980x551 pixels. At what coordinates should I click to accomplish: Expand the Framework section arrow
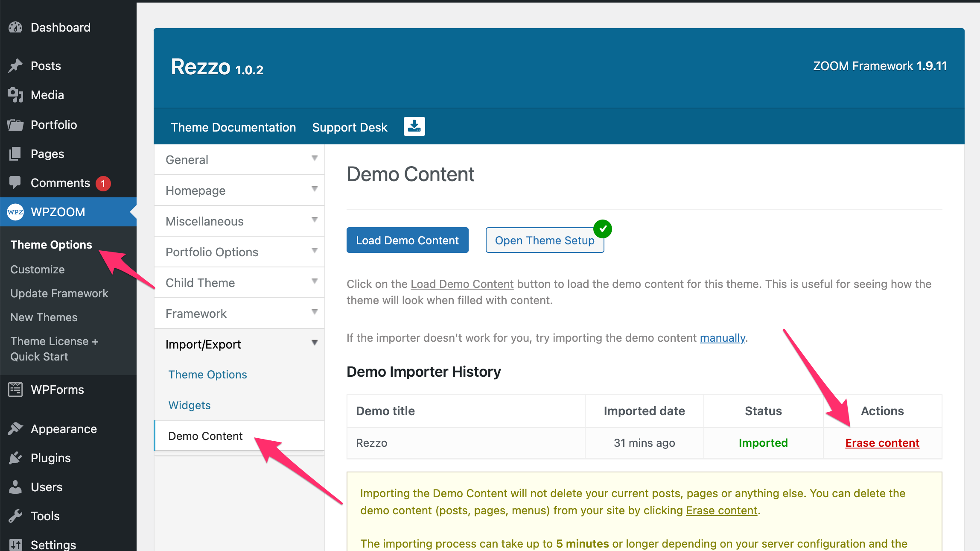point(315,312)
